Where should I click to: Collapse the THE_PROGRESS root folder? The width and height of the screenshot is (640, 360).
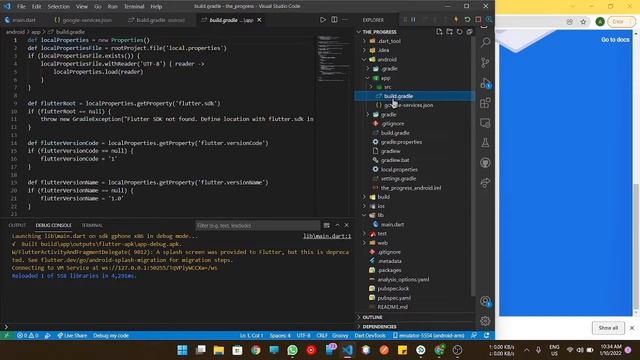coord(359,32)
